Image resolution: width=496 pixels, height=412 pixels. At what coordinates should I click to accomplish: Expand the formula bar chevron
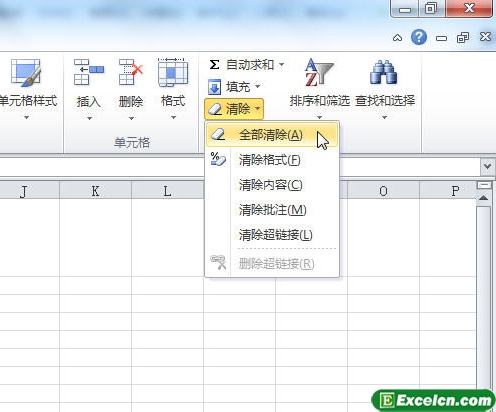point(488,166)
